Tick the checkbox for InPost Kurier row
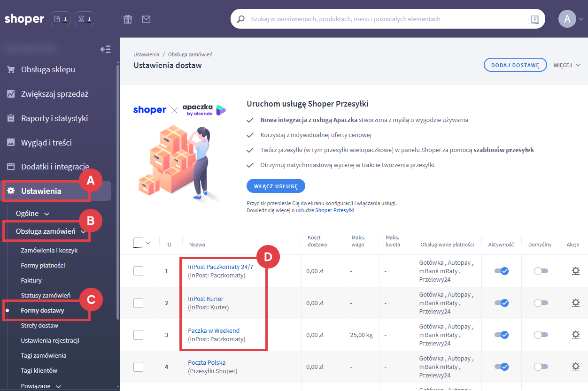The height and width of the screenshot is (391, 588). [x=138, y=303]
